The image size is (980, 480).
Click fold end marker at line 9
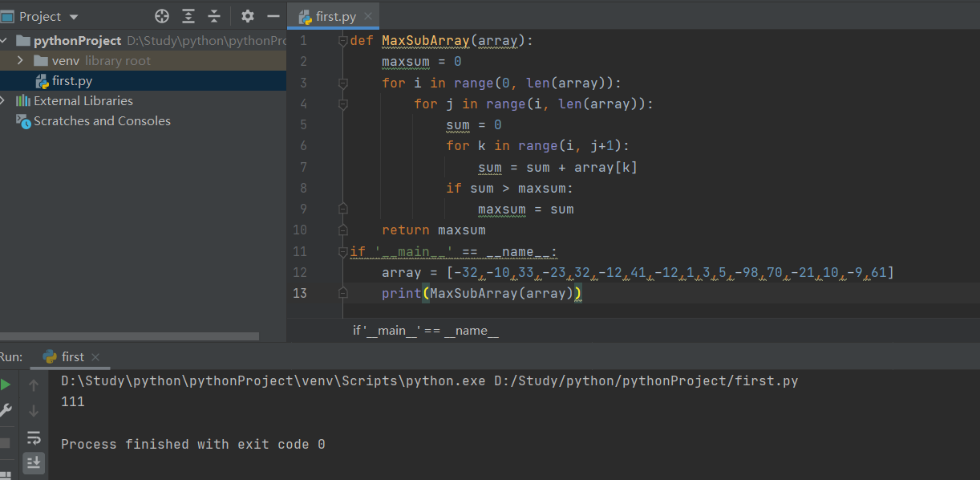pos(342,209)
